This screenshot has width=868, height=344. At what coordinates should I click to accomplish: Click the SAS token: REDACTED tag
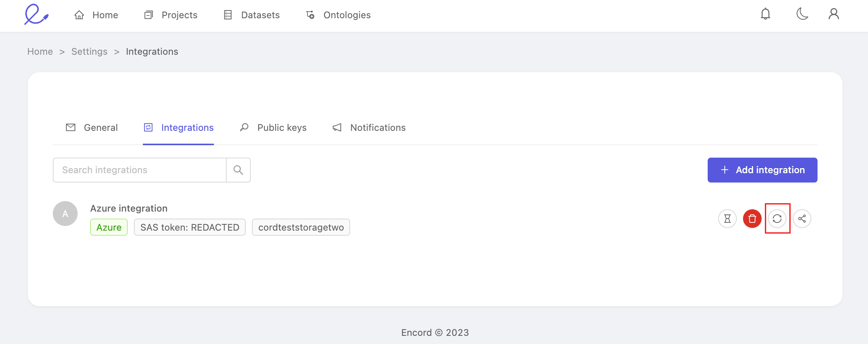click(x=190, y=227)
